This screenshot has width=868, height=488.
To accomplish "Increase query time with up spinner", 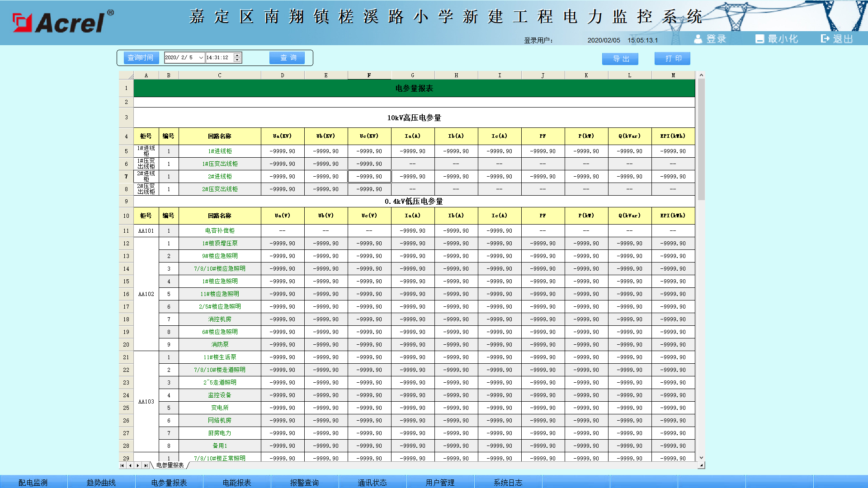I will click(x=237, y=55).
